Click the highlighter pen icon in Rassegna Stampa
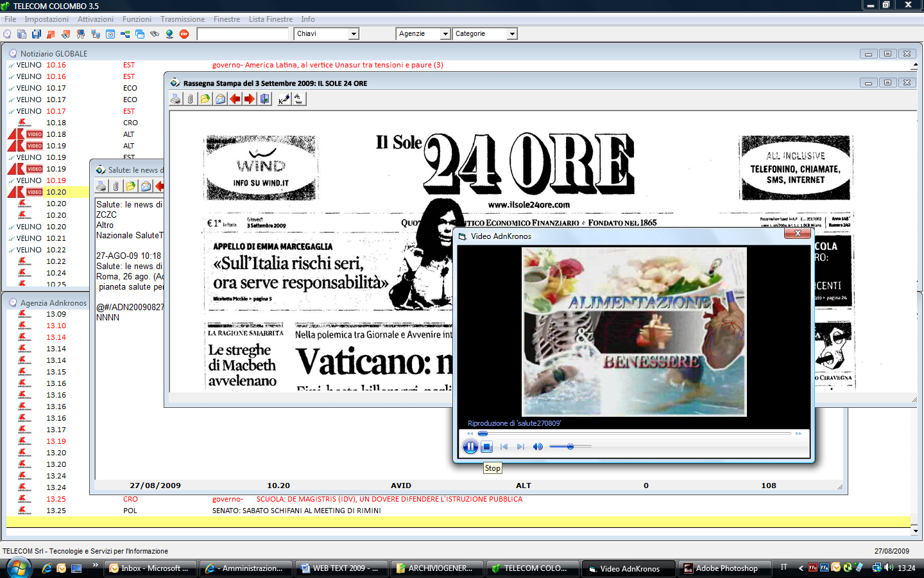 (284, 99)
